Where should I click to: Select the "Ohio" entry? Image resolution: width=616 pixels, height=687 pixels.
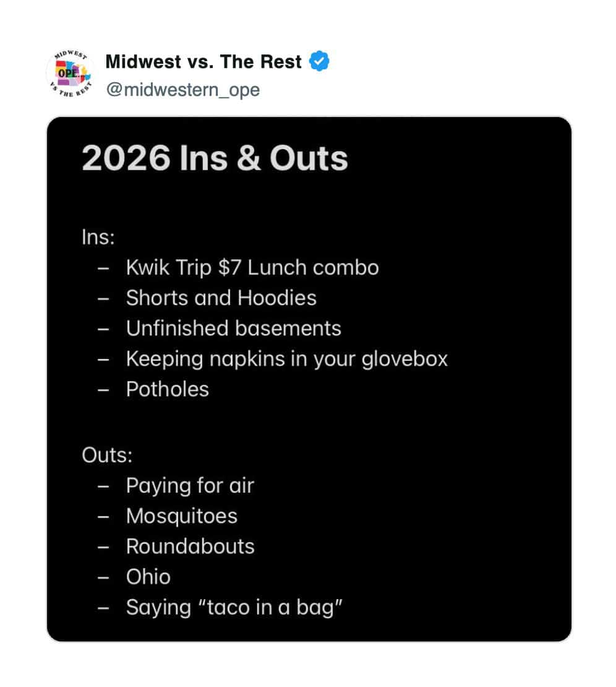pyautogui.click(x=148, y=576)
